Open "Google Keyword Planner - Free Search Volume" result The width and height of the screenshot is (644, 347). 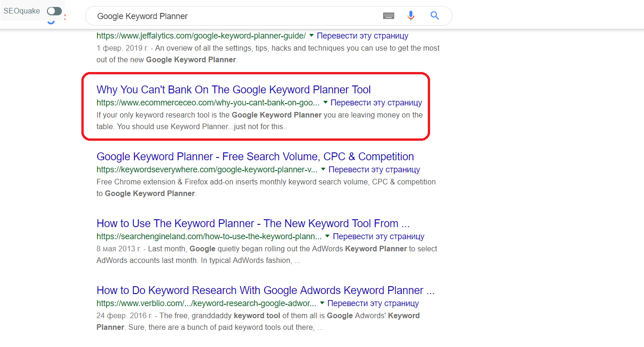tap(255, 157)
